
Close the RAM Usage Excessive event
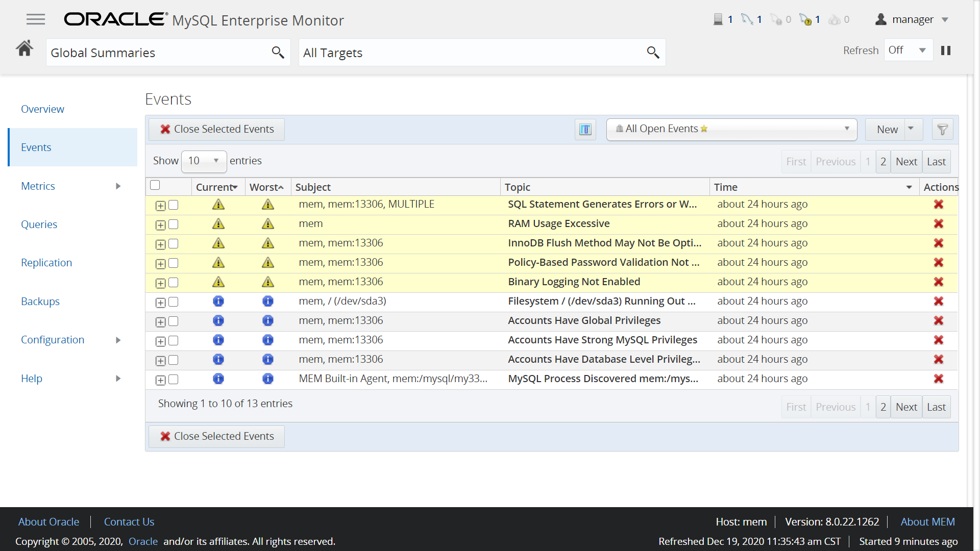coord(938,224)
